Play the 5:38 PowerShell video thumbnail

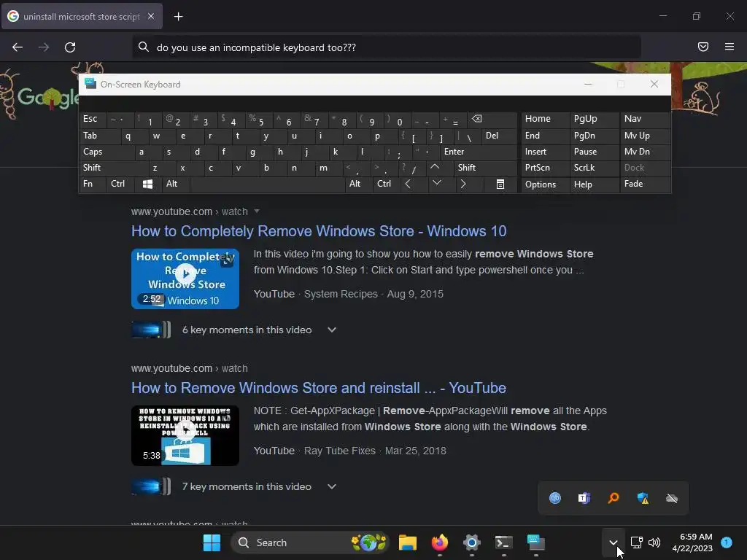click(x=185, y=435)
